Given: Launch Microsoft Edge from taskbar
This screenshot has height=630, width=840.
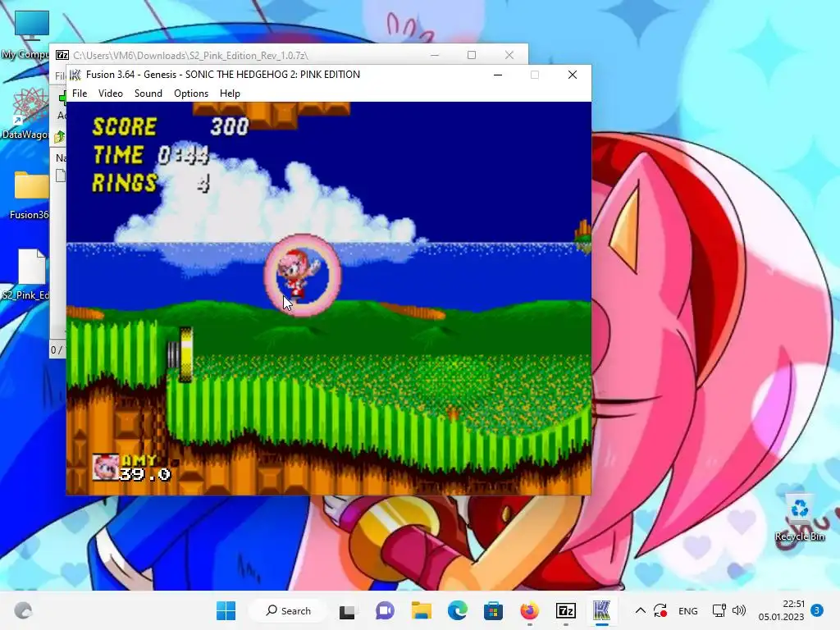Looking at the screenshot, I should tap(457, 610).
